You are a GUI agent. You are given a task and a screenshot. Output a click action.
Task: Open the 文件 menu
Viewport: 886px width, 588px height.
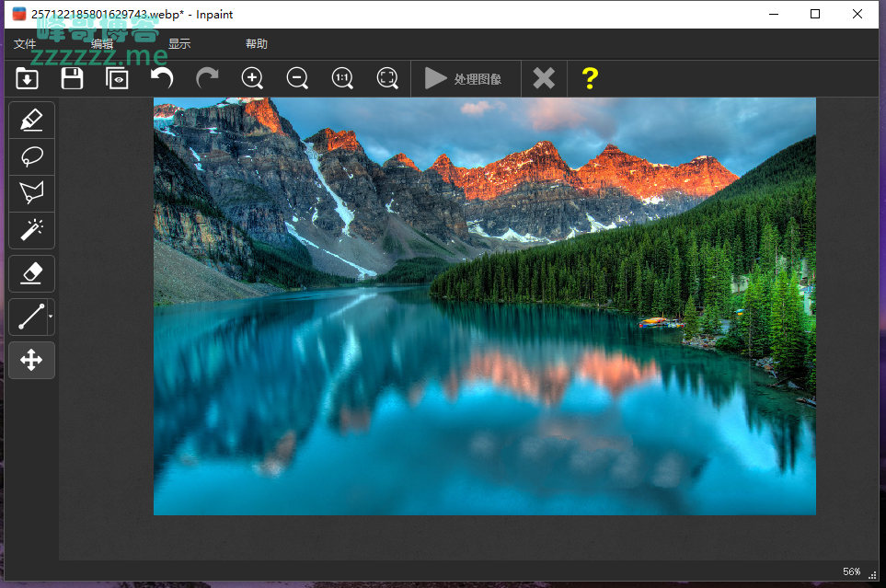click(25, 44)
